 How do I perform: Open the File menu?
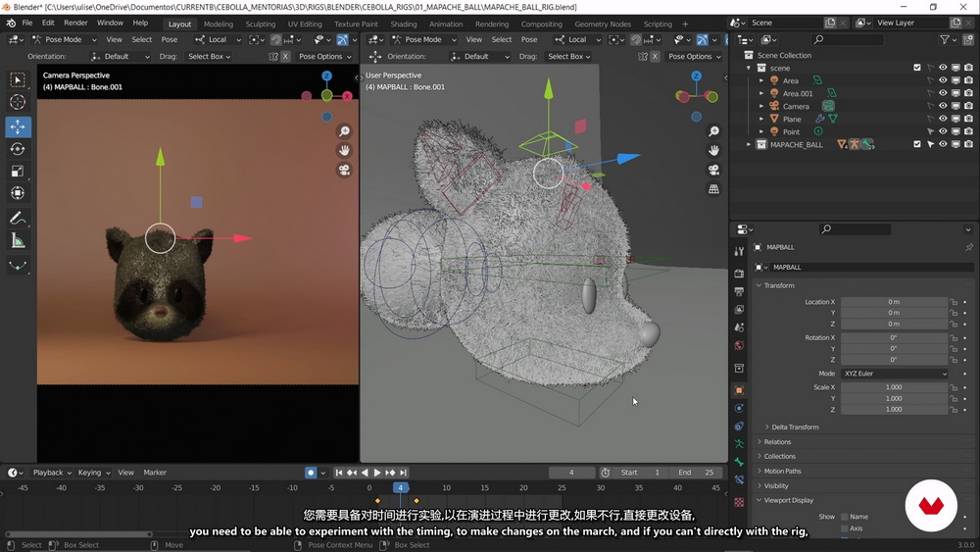[x=26, y=23]
